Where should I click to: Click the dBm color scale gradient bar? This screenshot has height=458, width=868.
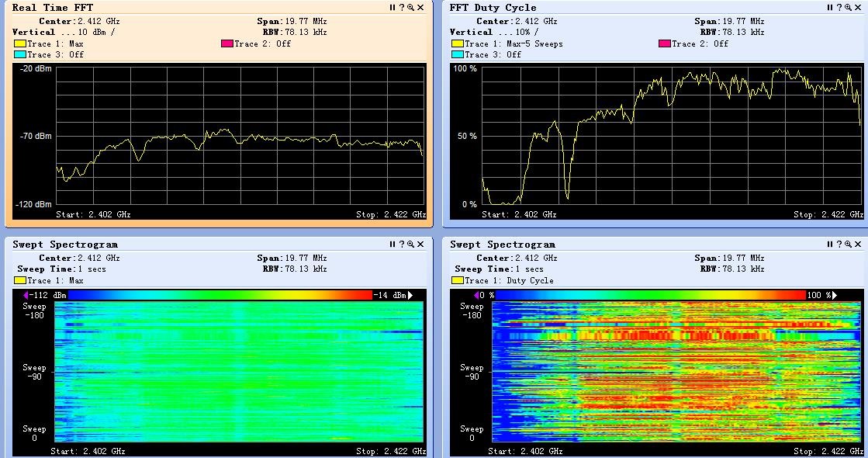[220, 295]
